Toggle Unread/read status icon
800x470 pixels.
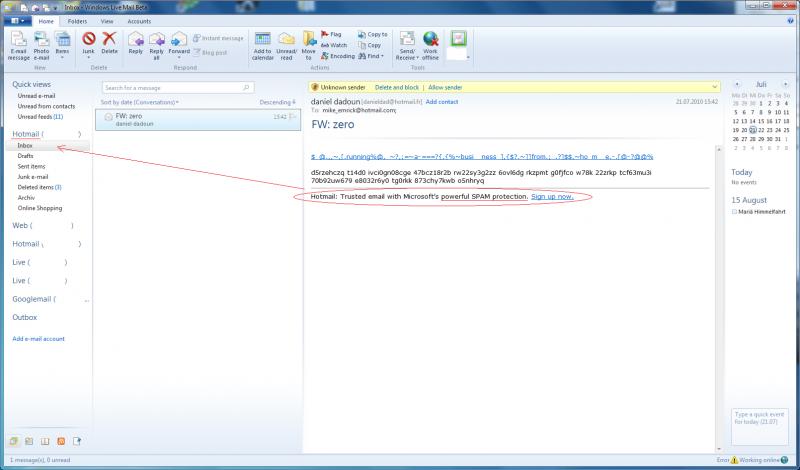[x=286, y=45]
